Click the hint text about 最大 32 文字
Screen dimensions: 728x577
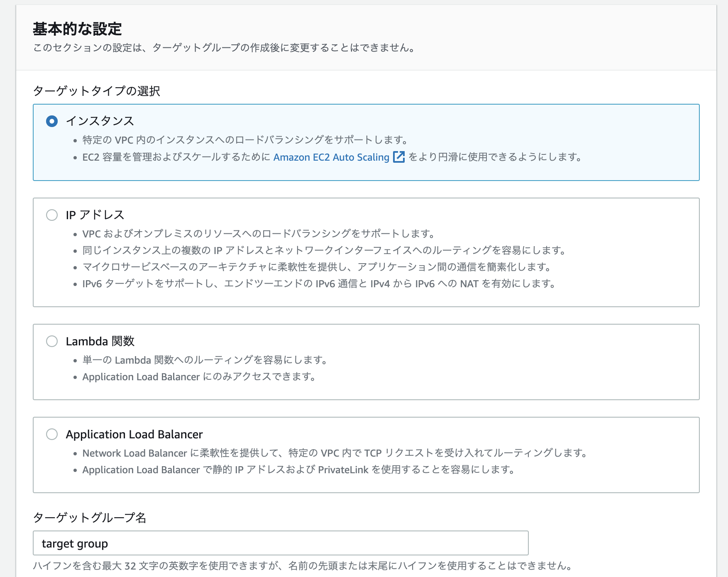[303, 566]
